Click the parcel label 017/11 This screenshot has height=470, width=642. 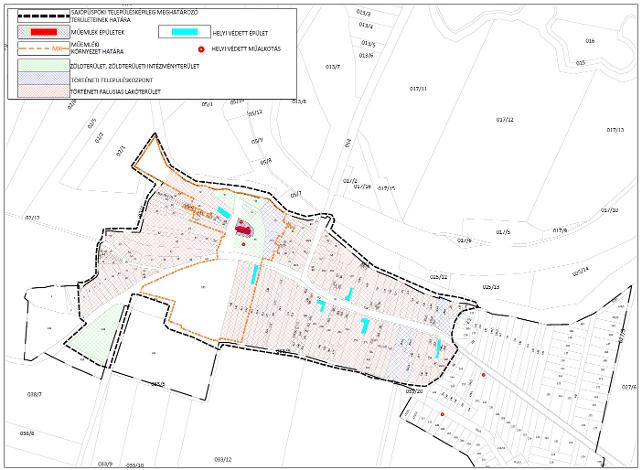click(418, 89)
